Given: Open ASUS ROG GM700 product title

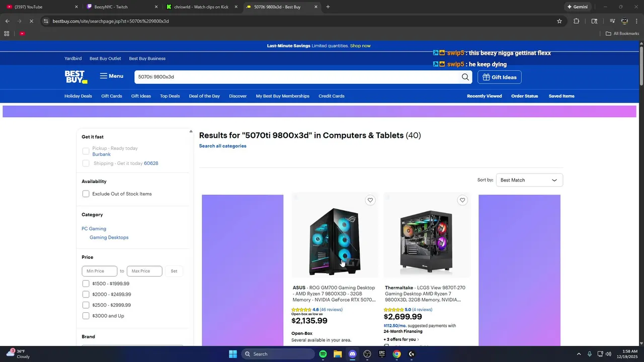Looking at the screenshot, I should pos(334,294).
